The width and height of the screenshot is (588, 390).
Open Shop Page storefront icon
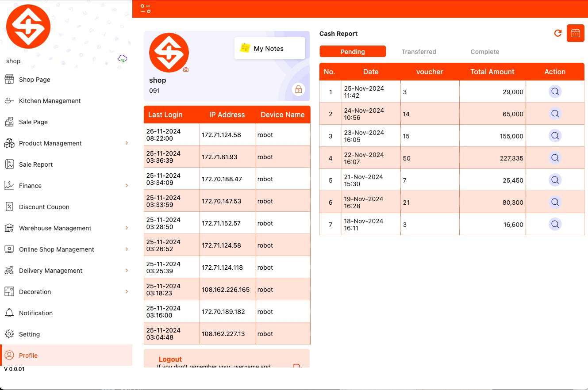tap(9, 80)
